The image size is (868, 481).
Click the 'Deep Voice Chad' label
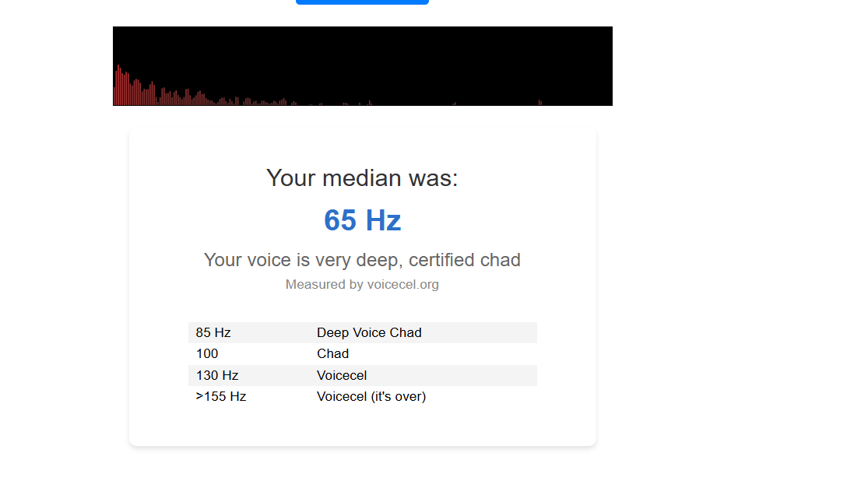tap(369, 332)
